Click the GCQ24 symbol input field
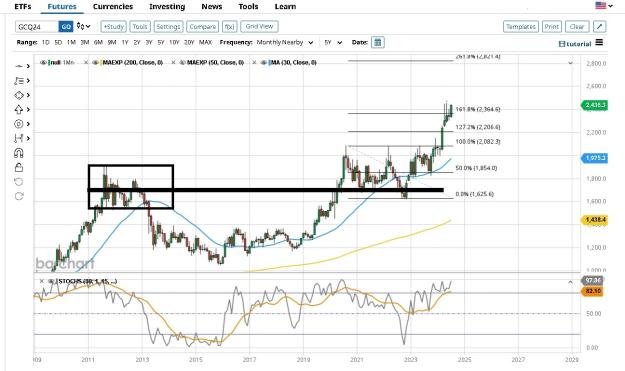 click(37, 27)
